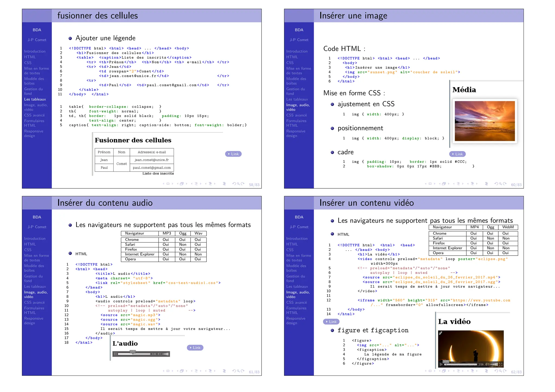Click the frame rectangle navigation icon on slide 58/83
This screenshot has height=392, width=555.
(168, 184)
